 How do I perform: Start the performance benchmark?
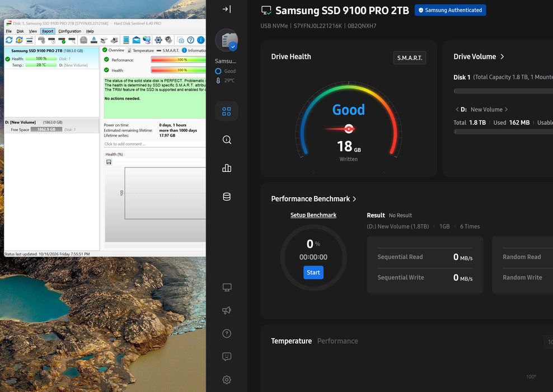(x=313, y=272)
